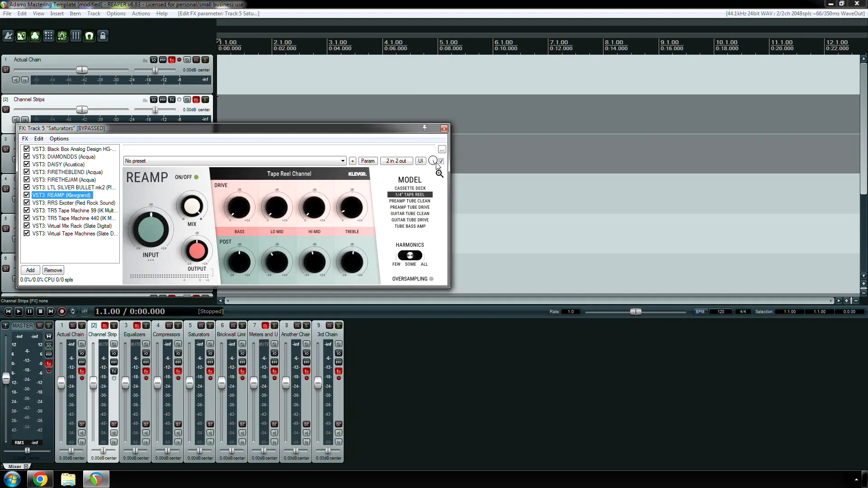868x488 pixels.
Task: Click the FX menu in plugin window
Action: coord(24,138)
